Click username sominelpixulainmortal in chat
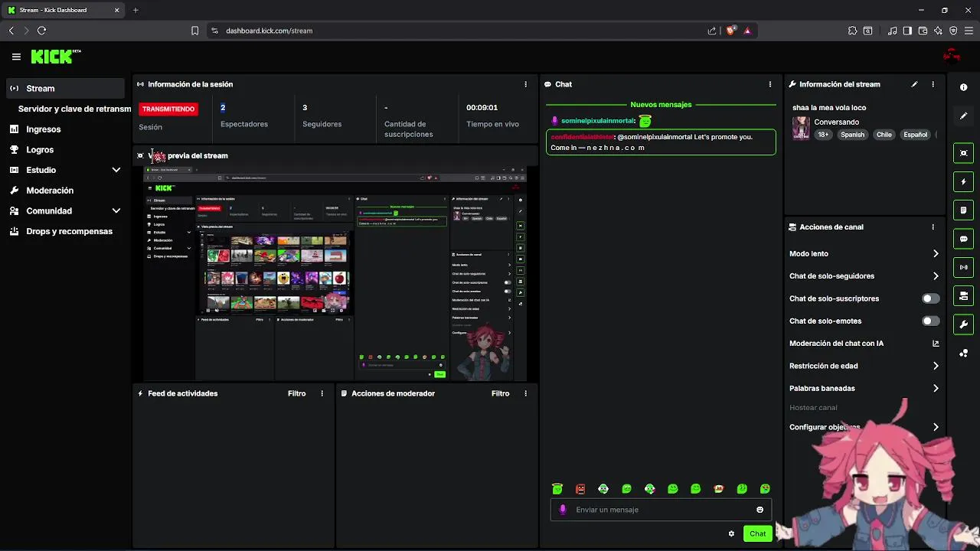 tap(598, 121)
